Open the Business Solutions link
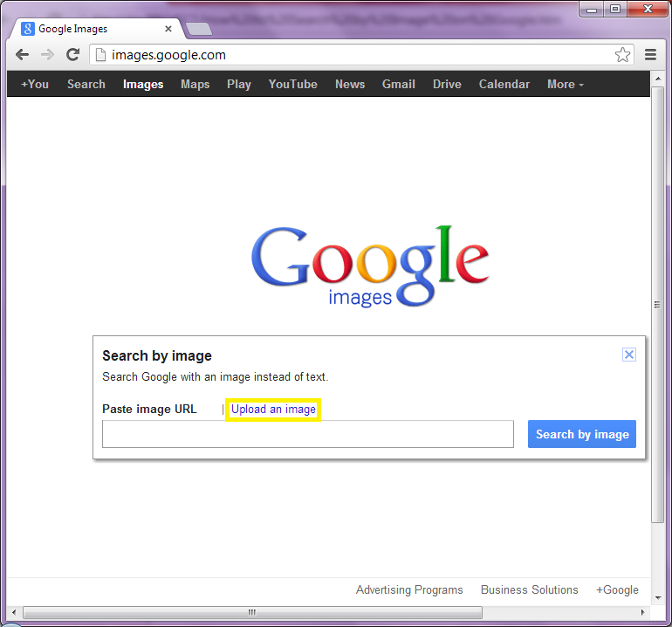The width and height of the screenshot is (672, 627). tap(529, 590)
